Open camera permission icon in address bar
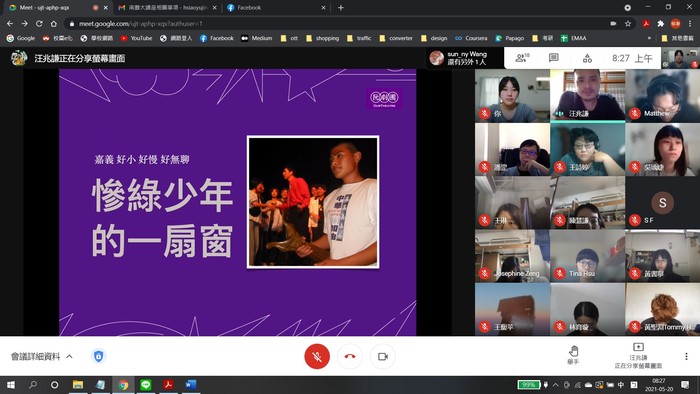Screen dimensions: 700x394 point(613,24)
